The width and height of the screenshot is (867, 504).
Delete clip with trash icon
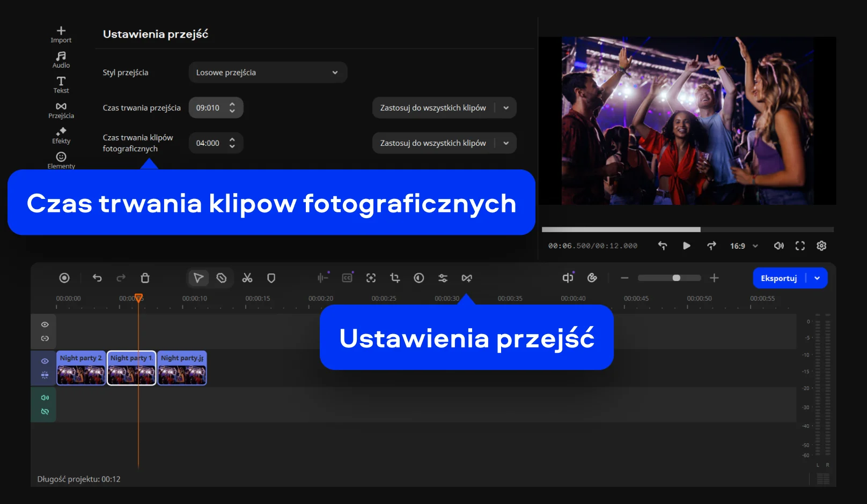coord(145,278)
